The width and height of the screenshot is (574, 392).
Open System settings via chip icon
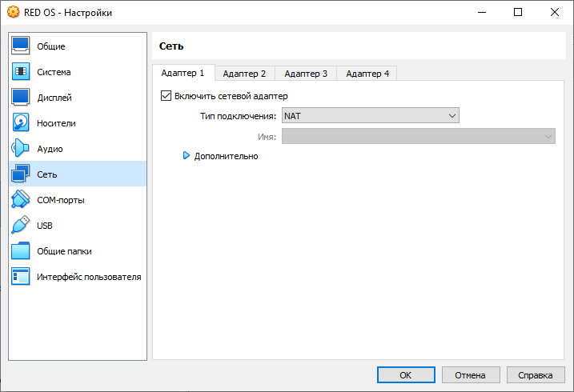click(21, 72)
